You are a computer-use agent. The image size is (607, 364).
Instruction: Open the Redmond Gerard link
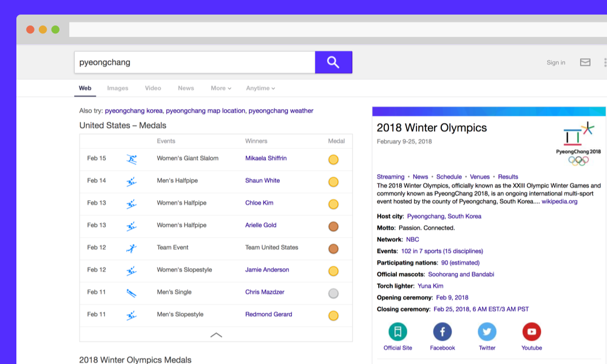click(x=269, y=314)
